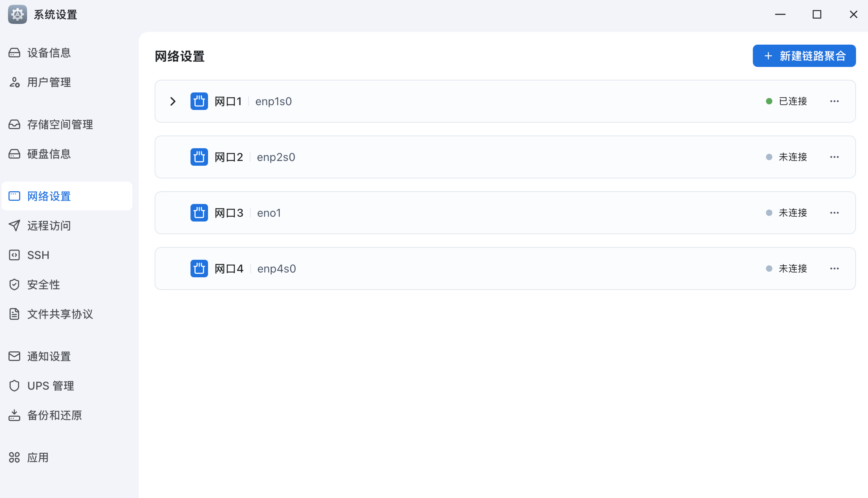Open more options menu for 网口3

point(834,213)
